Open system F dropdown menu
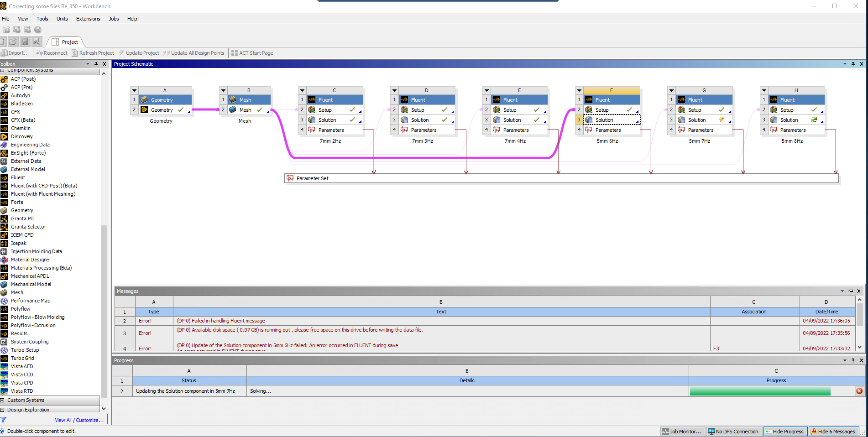This screenshot has height=437, width=868. coord(579,90)
